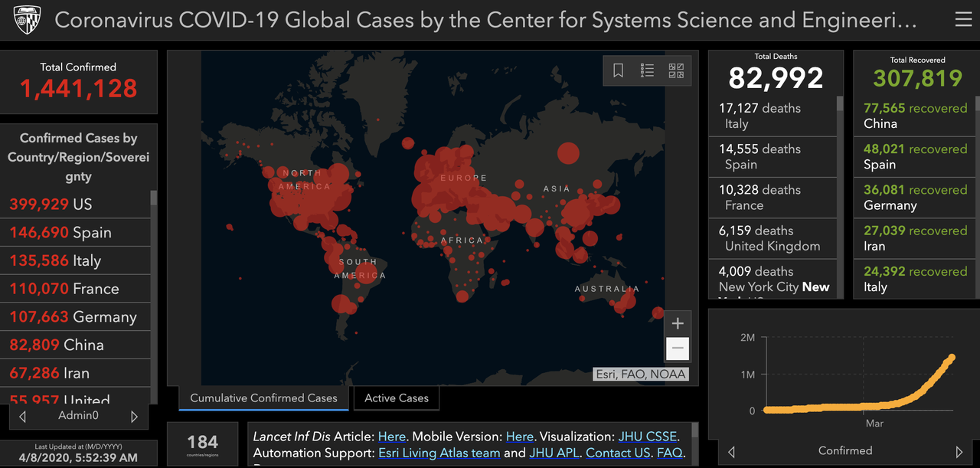Select China row in recovered list
Viewport: 980px width, 468px height.
tap(915, 116)
